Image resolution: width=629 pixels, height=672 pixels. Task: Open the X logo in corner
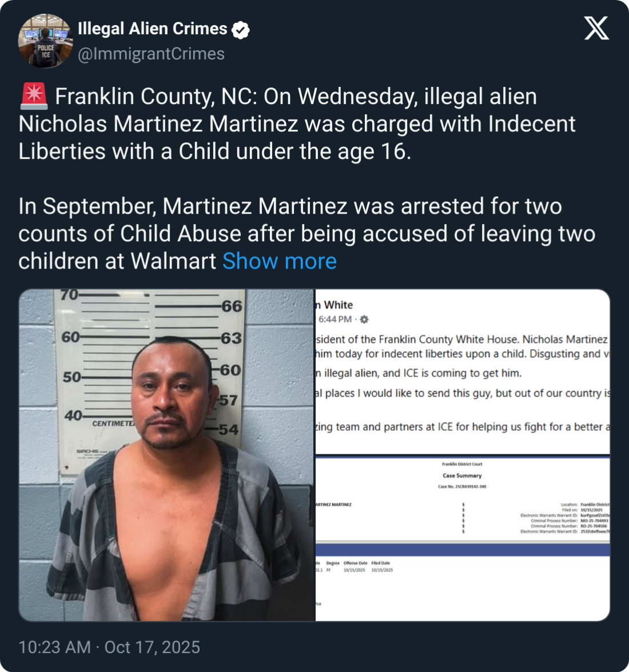click(596, 29)
